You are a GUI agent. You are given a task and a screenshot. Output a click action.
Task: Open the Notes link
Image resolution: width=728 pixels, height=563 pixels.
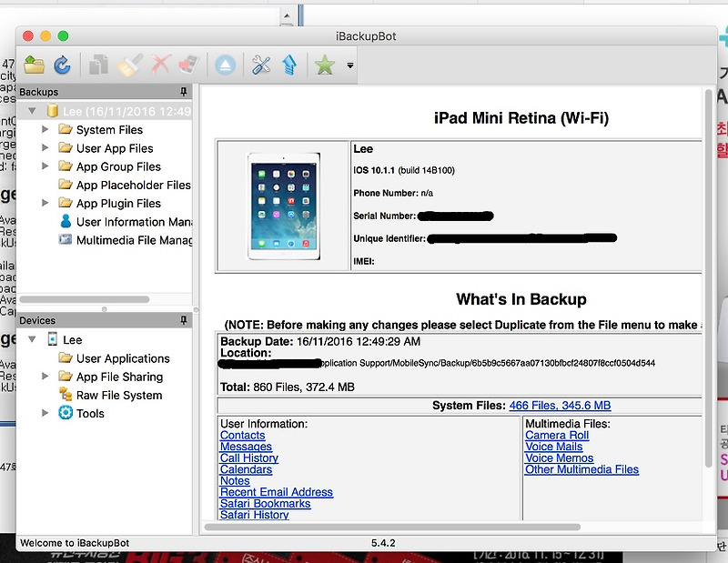(235, 480)
